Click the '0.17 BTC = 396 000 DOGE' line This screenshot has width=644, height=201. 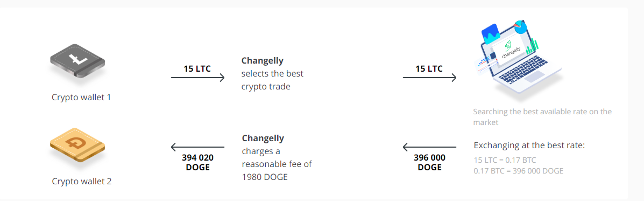click(518, 171)
